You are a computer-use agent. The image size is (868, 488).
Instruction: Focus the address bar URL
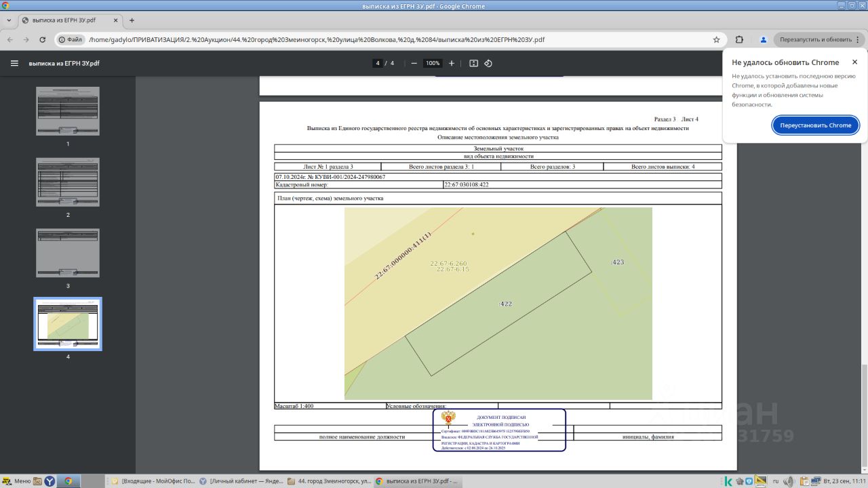[x=317, y=39]
